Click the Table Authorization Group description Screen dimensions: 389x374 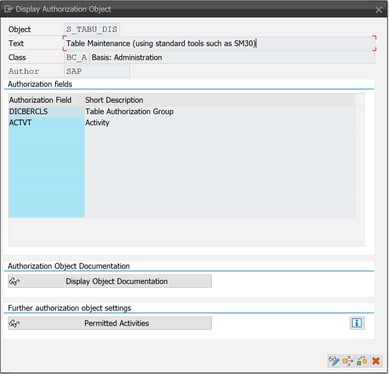pyautogui.click(x=129, y=111)
